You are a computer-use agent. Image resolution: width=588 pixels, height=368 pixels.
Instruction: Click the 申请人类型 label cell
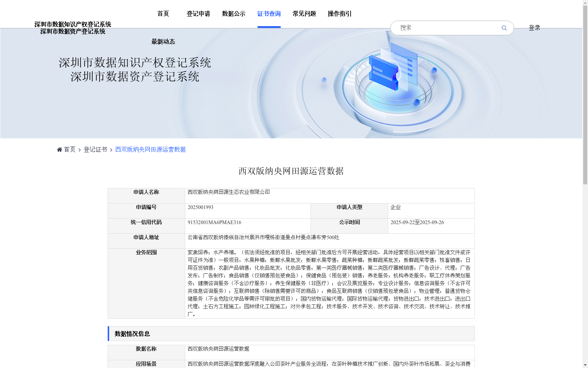click(x=349, y=211)
